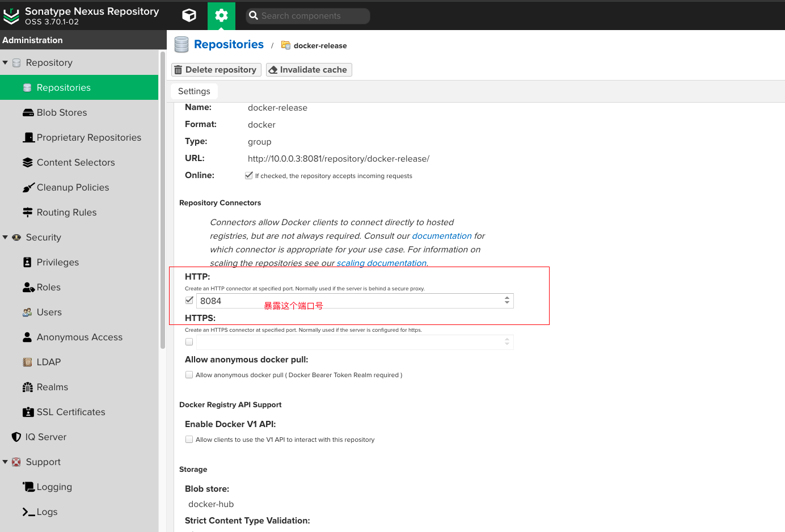
Task: Click the Logging scroll icon
Action: point(28,487)
